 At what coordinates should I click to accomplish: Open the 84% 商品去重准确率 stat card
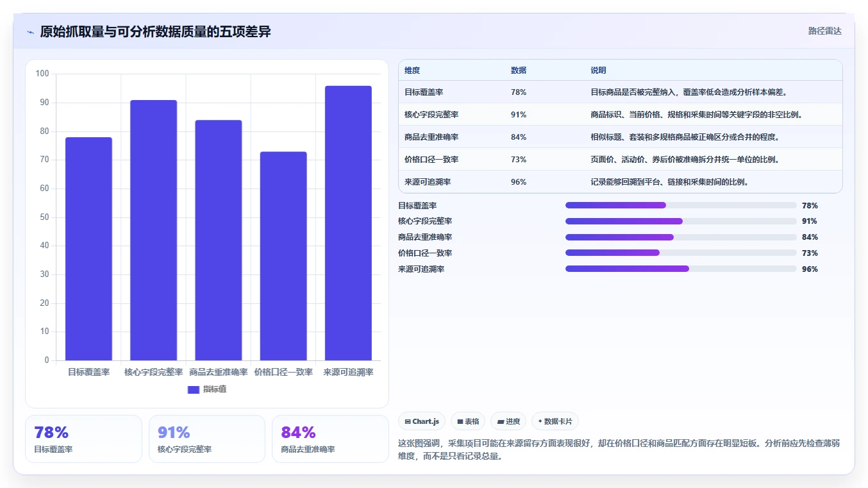[330, 439]
